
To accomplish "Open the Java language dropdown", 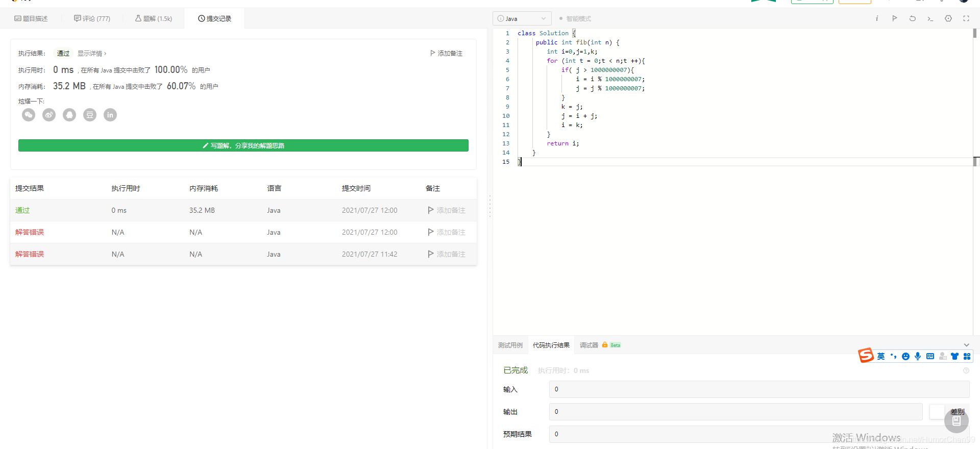I will click(x=522, y=18).
